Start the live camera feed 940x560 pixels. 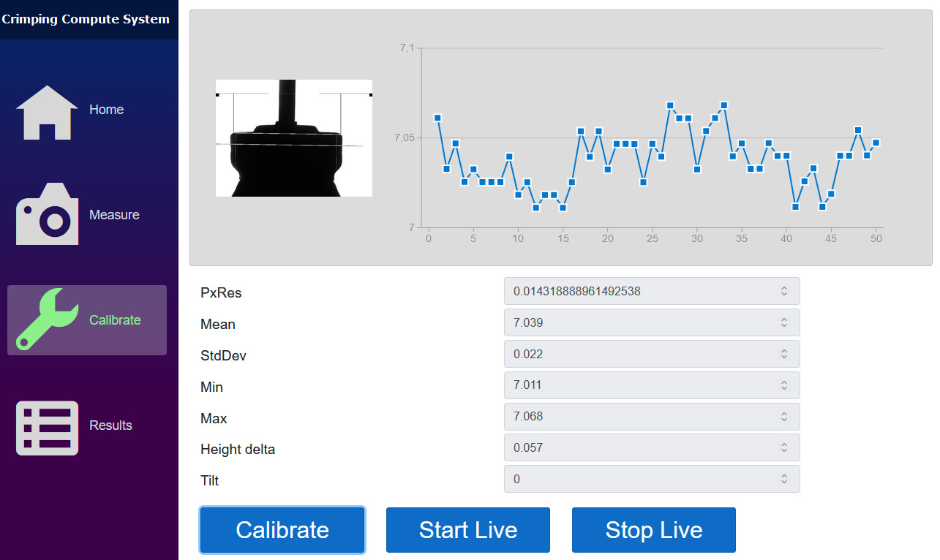click(x=467, y=530)
